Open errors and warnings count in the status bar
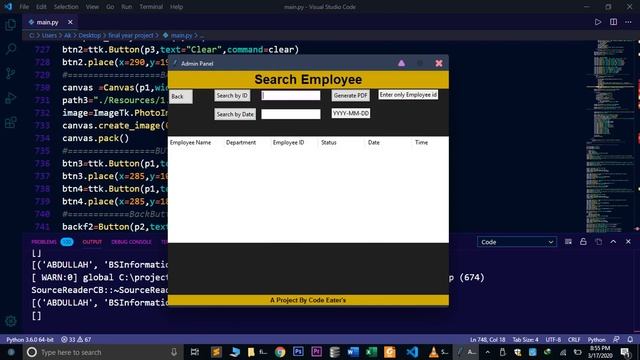The image size is (640, 360). (x=76, y=340)
